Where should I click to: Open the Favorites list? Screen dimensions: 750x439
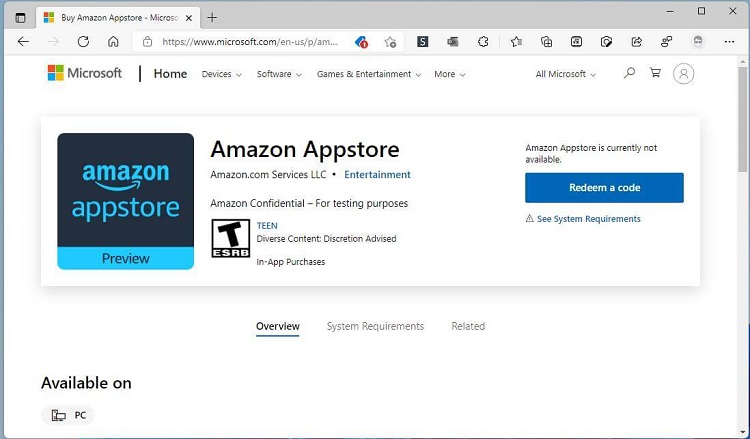click(516, 42)
